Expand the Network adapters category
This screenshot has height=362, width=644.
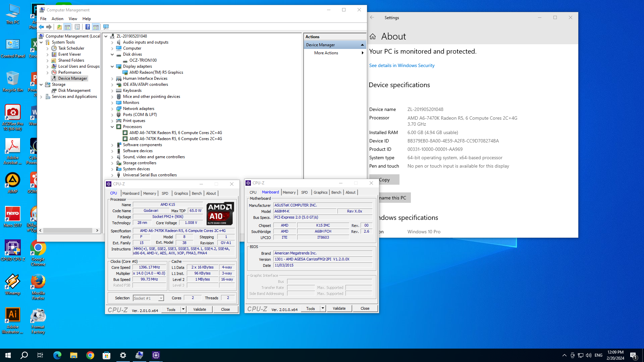(112, 109)
